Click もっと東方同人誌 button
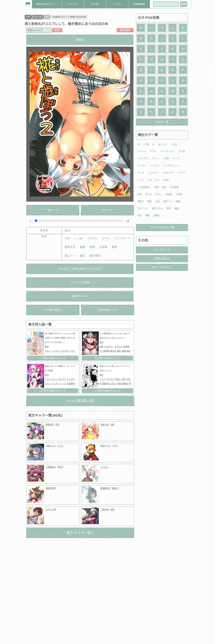Screen dimensions: 215x644 pyautogui.click(x=80, y=401)
